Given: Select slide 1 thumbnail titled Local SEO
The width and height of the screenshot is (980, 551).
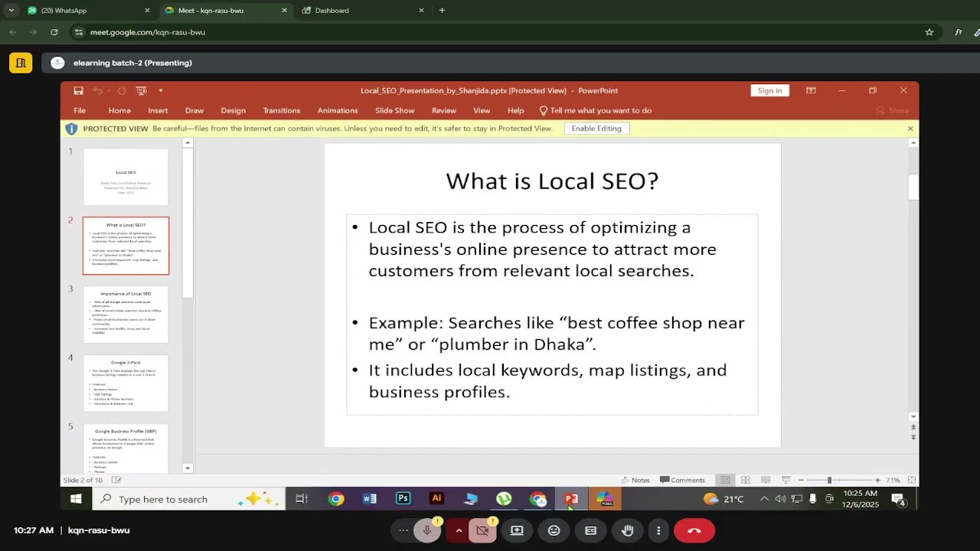Looking at the screenshot, I should point(126,177).
